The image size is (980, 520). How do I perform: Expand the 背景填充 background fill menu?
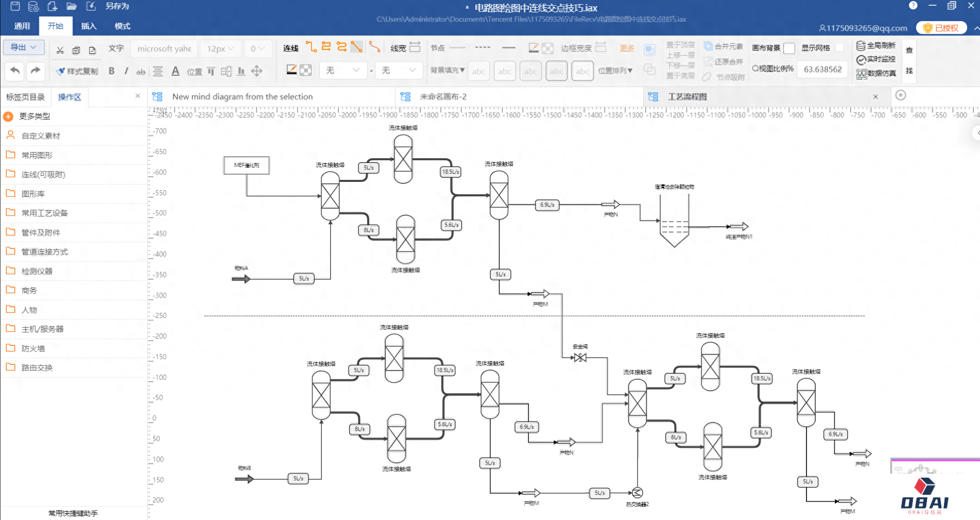tap(448, 70)
